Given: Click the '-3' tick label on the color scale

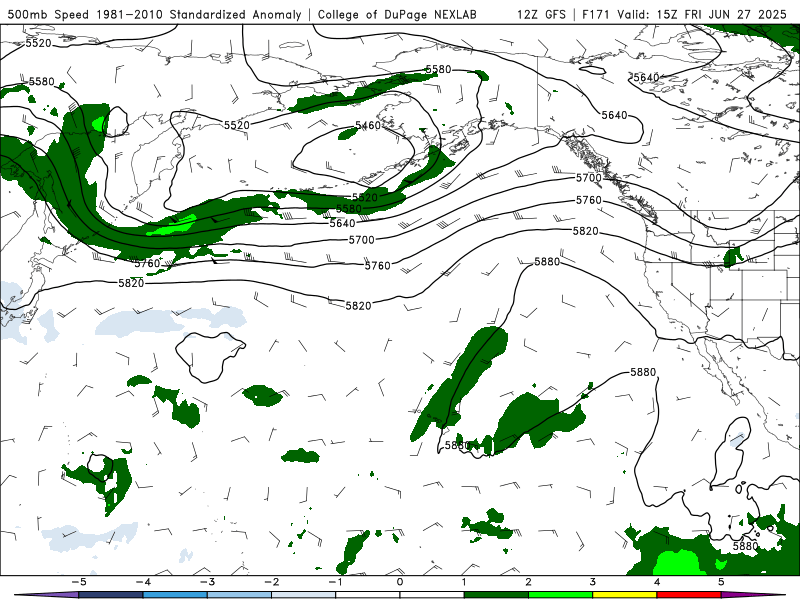Looking at the screenshot, I should pos(207,582).
